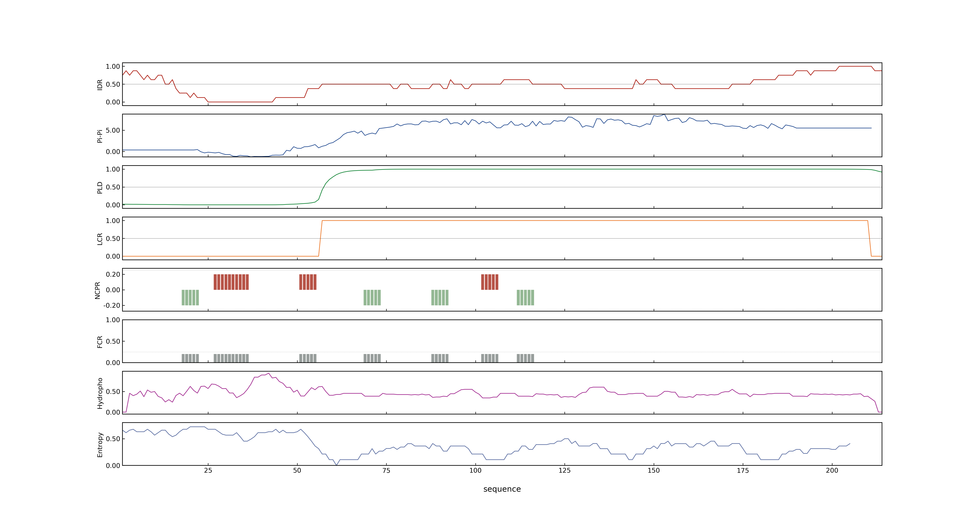The width and height of the screenshot is (980, 523).
Task: Click the FCR y-axis label
Action: coord(100,341)
